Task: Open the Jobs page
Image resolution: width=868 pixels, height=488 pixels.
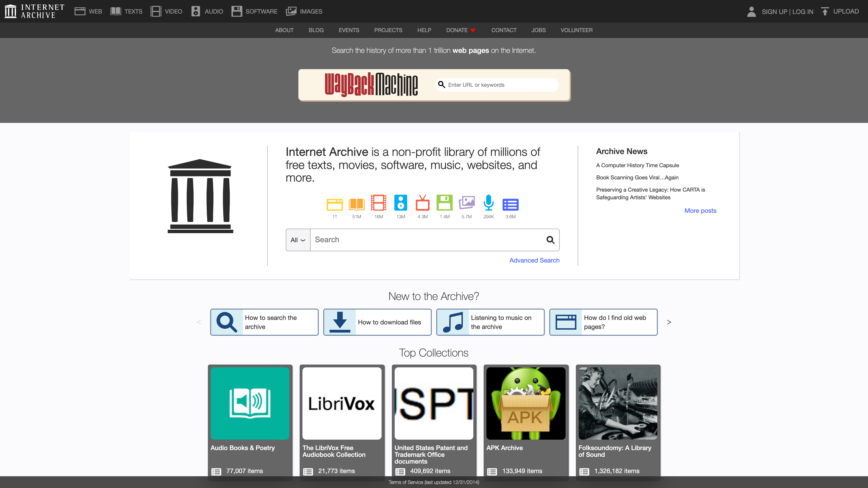Action: coord(538,30)
